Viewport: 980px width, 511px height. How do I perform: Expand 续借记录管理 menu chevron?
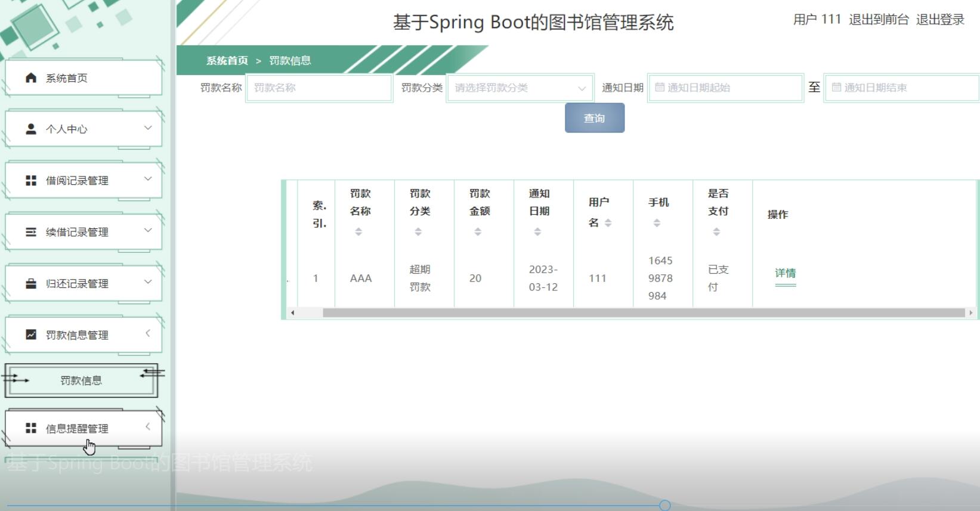[148, 230]
